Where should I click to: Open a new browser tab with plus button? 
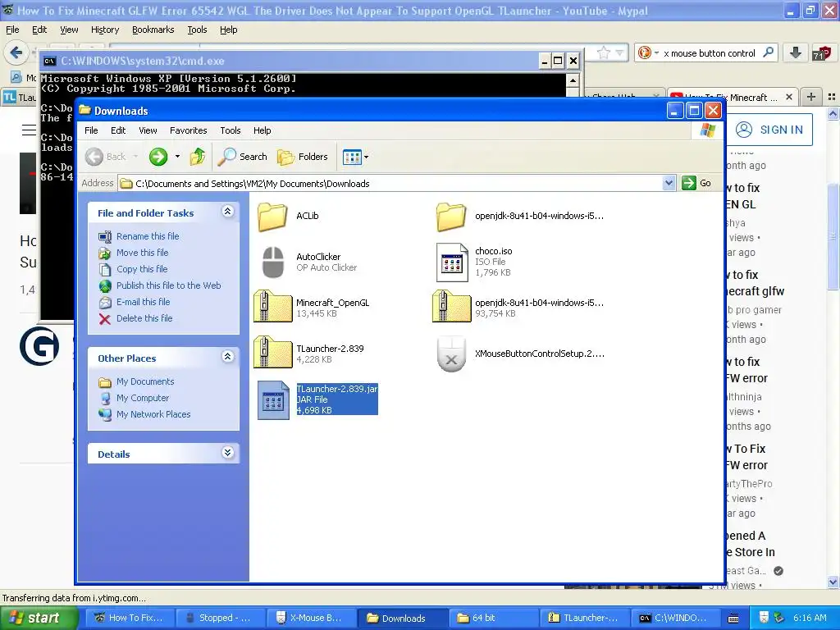pos(811,97)
